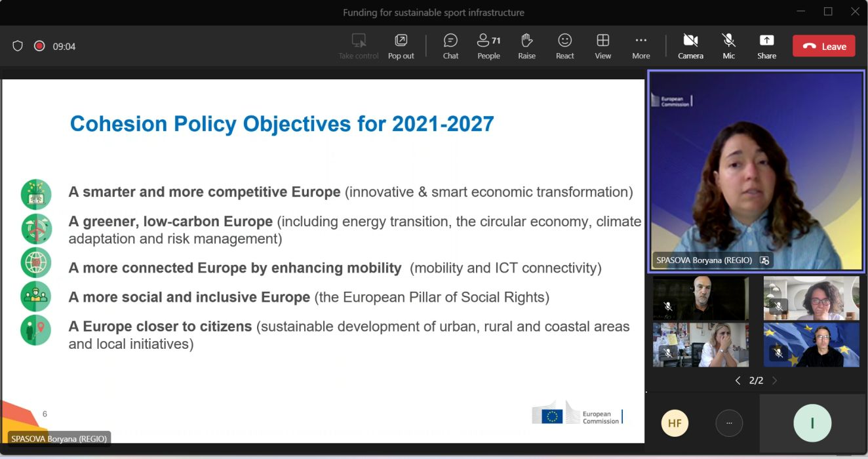Pop out the shared presentation
The image size is (868, 459).
click(x=401, y=47)
